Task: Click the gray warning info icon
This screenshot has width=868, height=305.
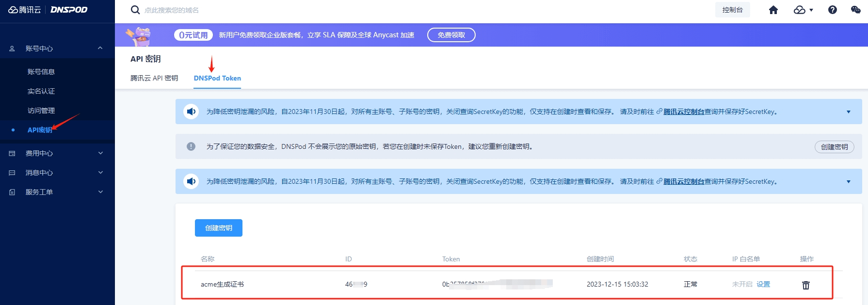Action: pos(191,146)
